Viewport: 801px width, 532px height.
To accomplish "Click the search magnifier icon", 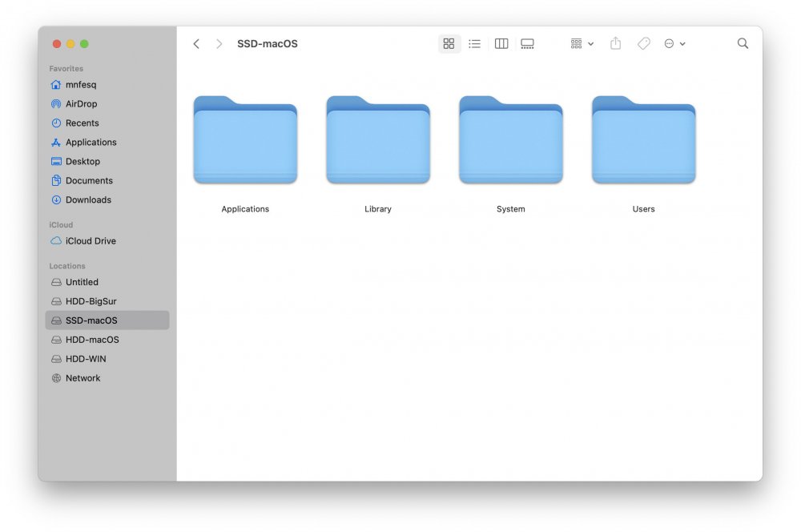I will [743, 43].
